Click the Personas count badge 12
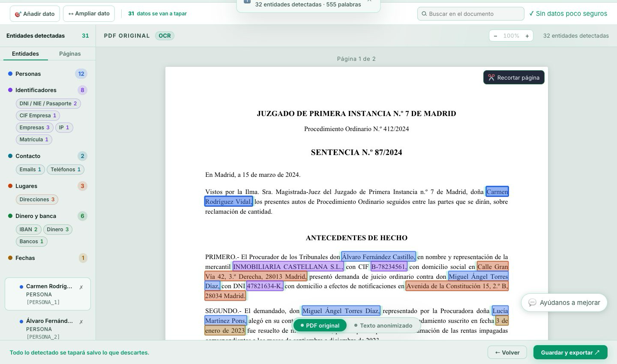Viewport: 617px width, 364px height. [x=81, y=74]
